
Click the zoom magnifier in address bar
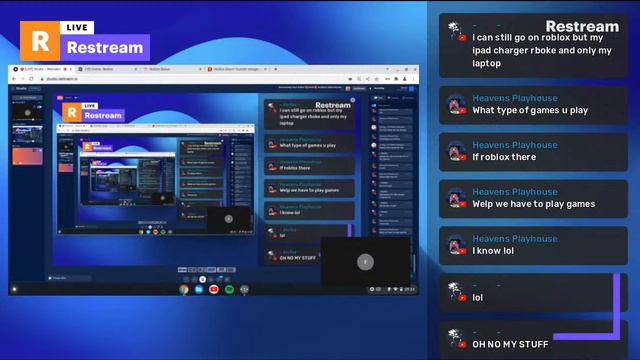(x=359, y=79)
